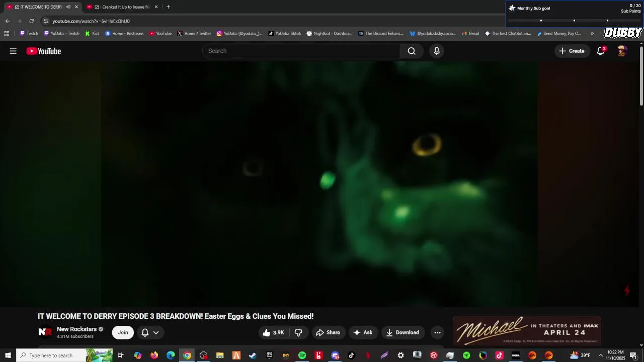
Task: Open the Windows Start menu
Action: (x=8, y=355)
